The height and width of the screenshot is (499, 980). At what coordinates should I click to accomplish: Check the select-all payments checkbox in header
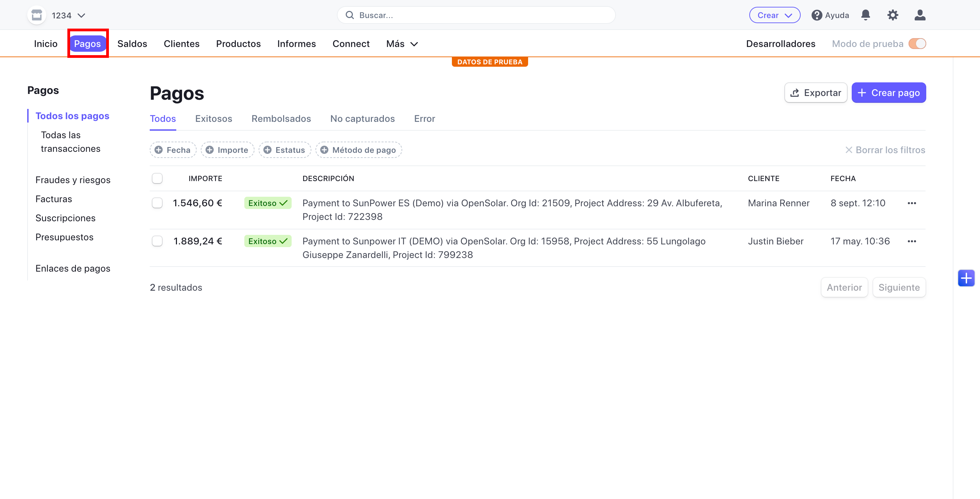pos(157,178)
